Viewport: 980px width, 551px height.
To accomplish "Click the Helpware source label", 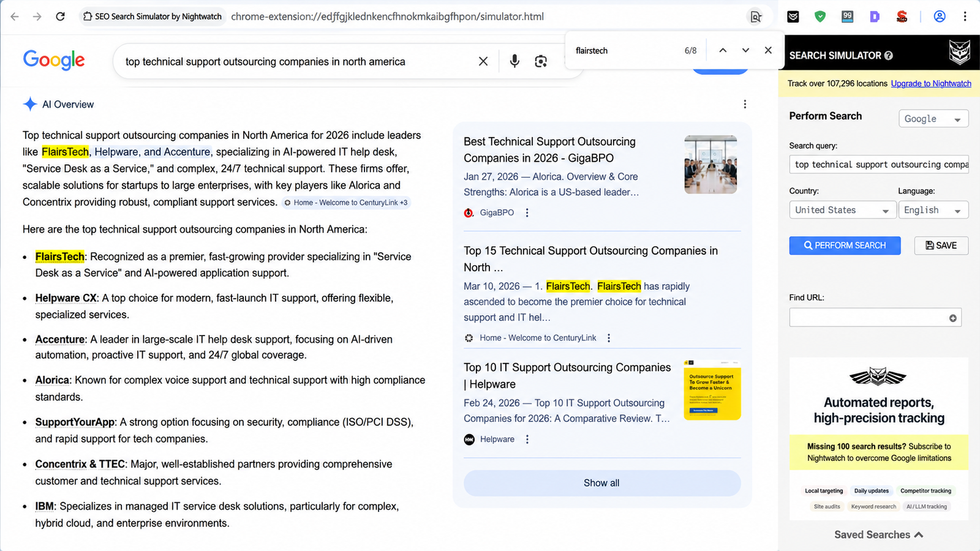I will [497, 439].
